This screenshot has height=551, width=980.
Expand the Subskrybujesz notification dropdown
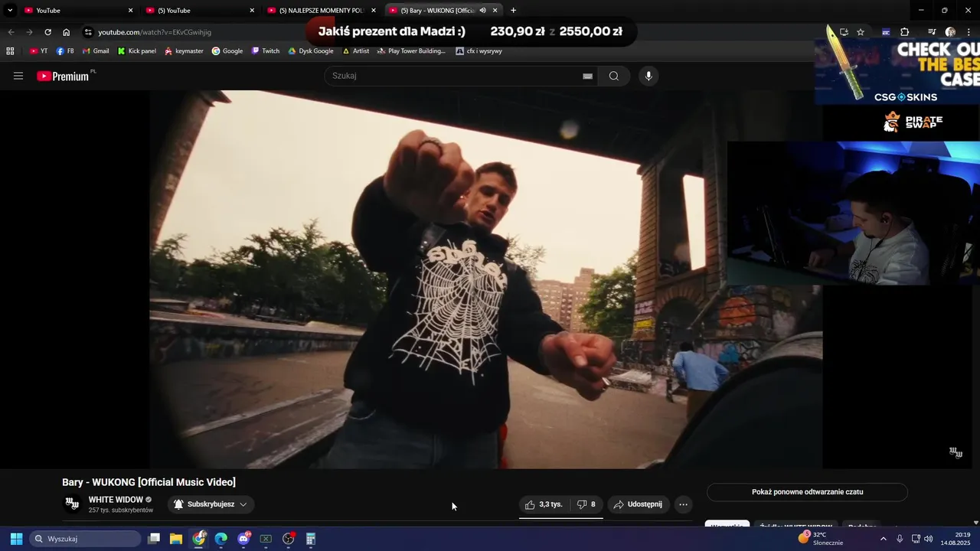pyautogui.click(x=243, y=504)
